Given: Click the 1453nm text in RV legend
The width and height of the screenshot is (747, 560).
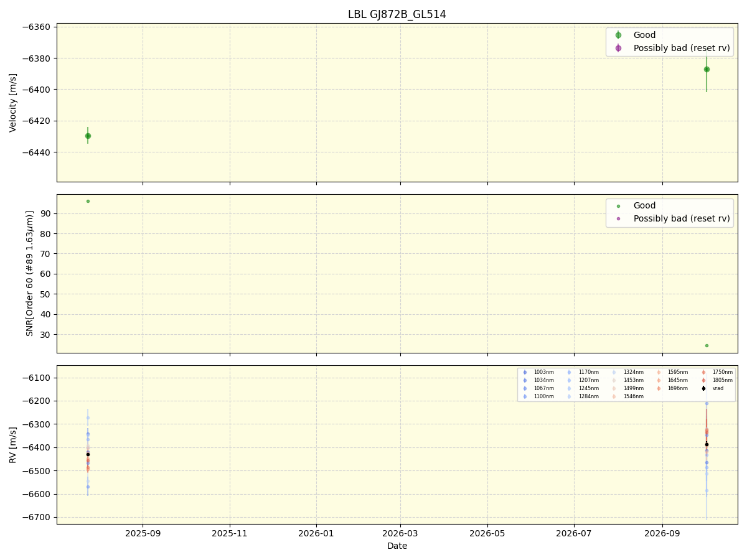Looking at the screenshot, I should tap(633, 380).
